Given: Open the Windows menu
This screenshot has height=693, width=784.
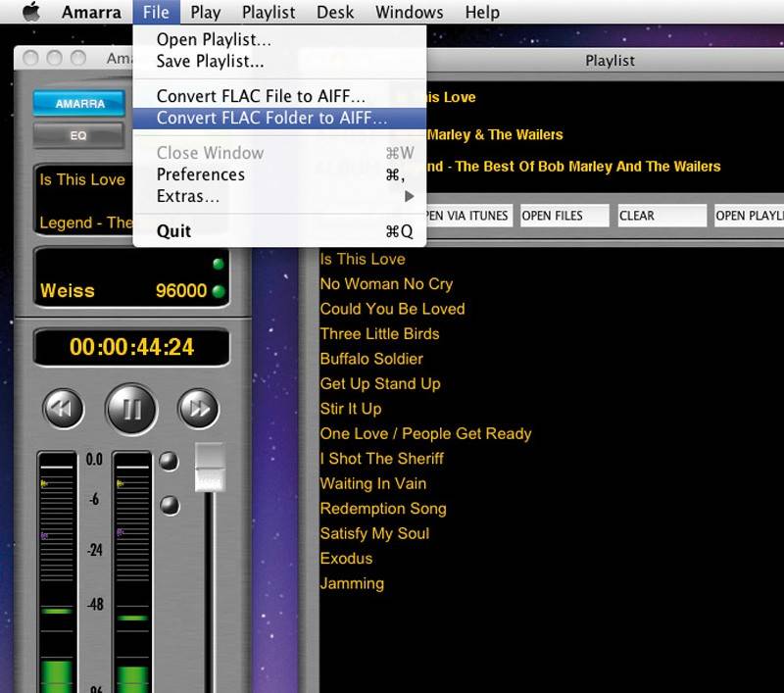Looking at the screenshot, I should click(x=409, y=12).
